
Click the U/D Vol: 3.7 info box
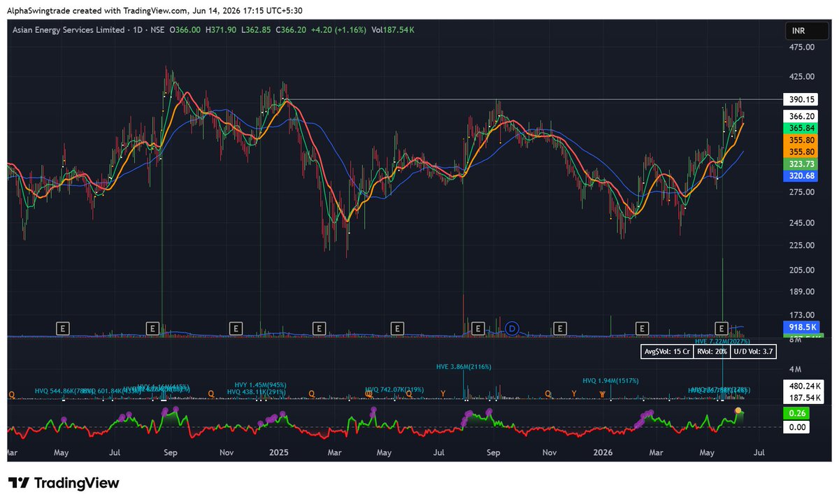pos(753,352)
